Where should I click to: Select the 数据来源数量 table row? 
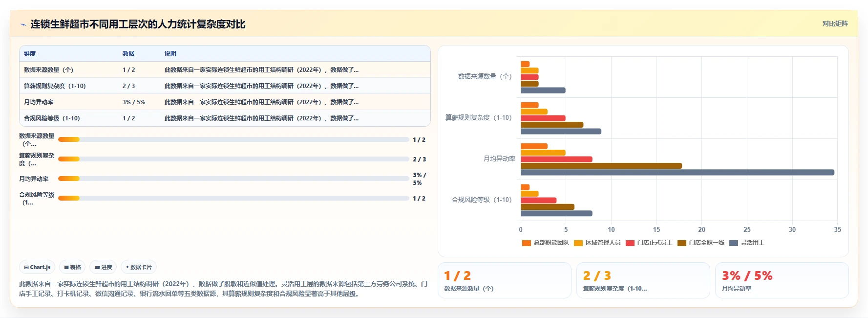pyautogui.click(x=225, y=70)
